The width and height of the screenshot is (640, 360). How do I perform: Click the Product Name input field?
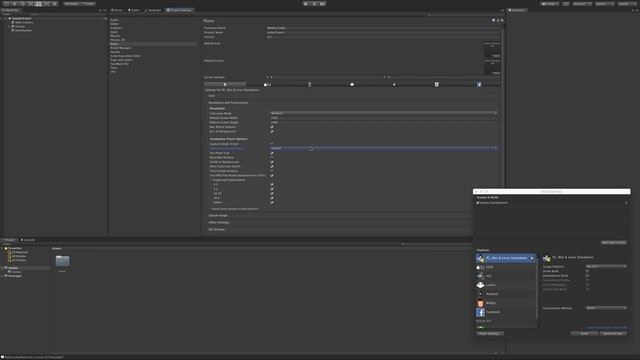pyautogui.click(x=383, y=32)
